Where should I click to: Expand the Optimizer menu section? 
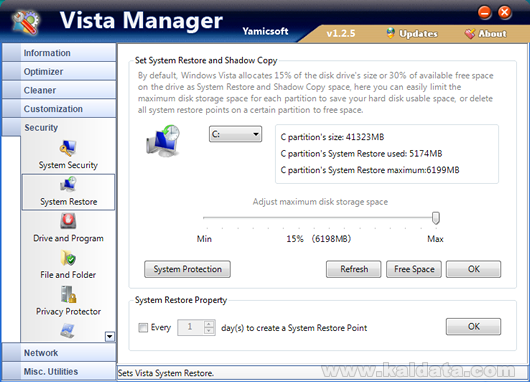[59, 71]
